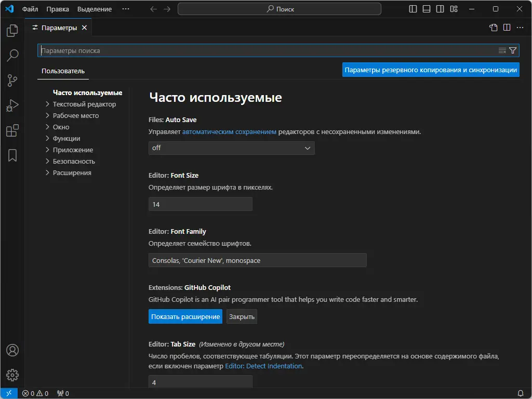Open the Run and Debug view
Image resolution: width=532 pixels, height=399 pixels.
coord(11,105)
